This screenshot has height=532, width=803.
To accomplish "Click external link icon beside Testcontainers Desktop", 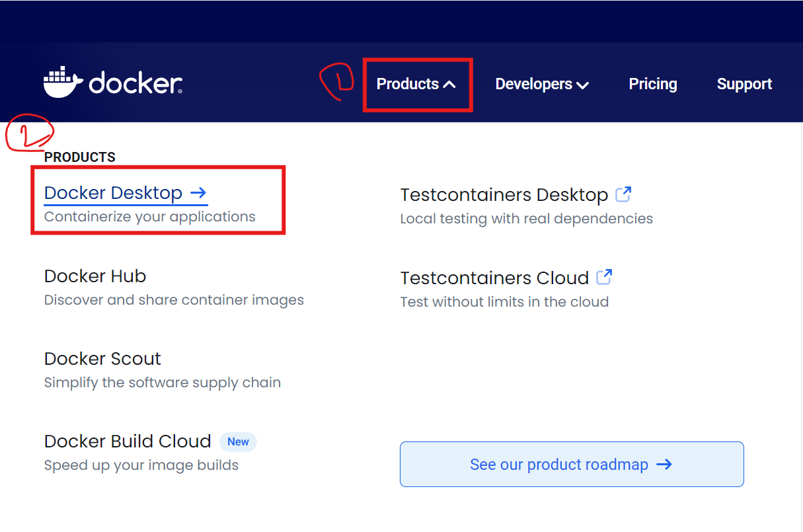I will 623,194.
